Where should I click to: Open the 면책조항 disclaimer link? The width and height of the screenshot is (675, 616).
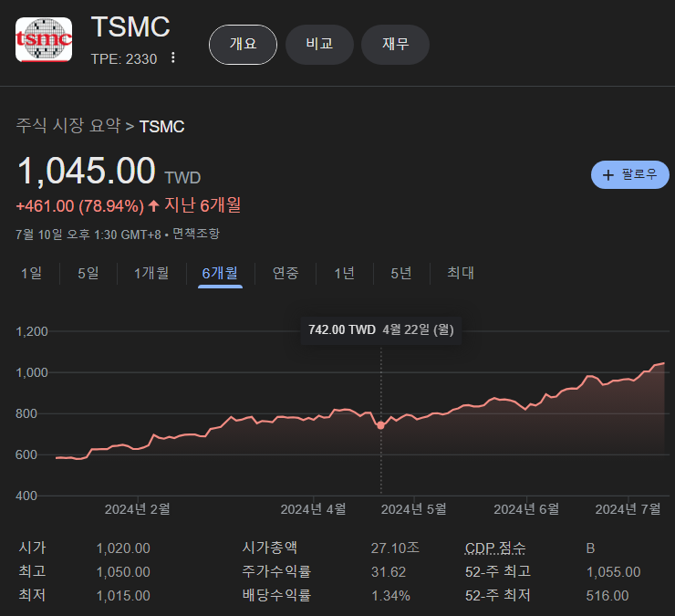pyautogui.click(x=196, y=234)
